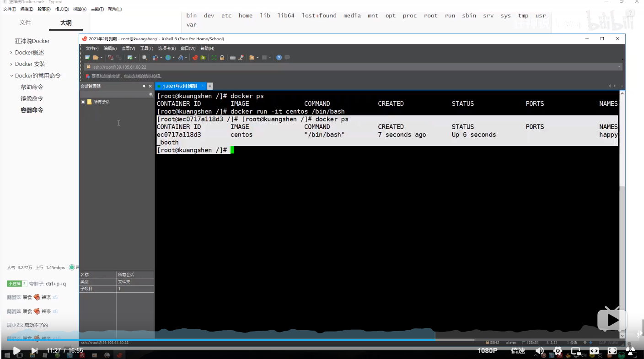Open dropdown arrow beside color scheme icon

coord(161,58)
